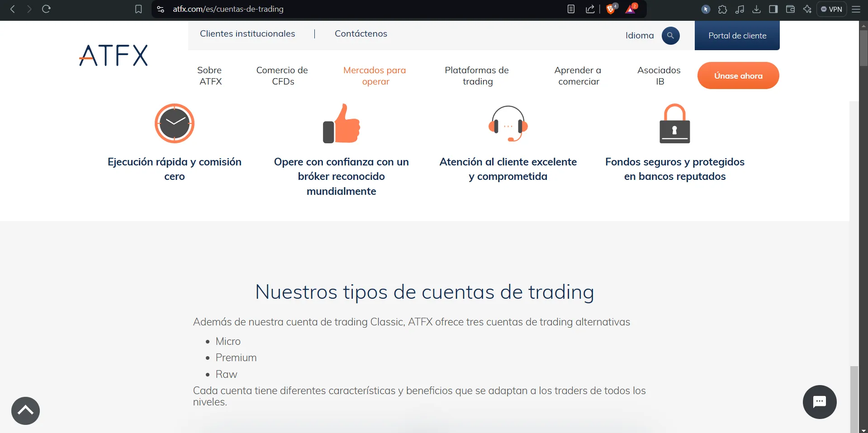The image size is (868, 433).
Task: Click the Únase ahora button
Action: click(x=738, y=75)
